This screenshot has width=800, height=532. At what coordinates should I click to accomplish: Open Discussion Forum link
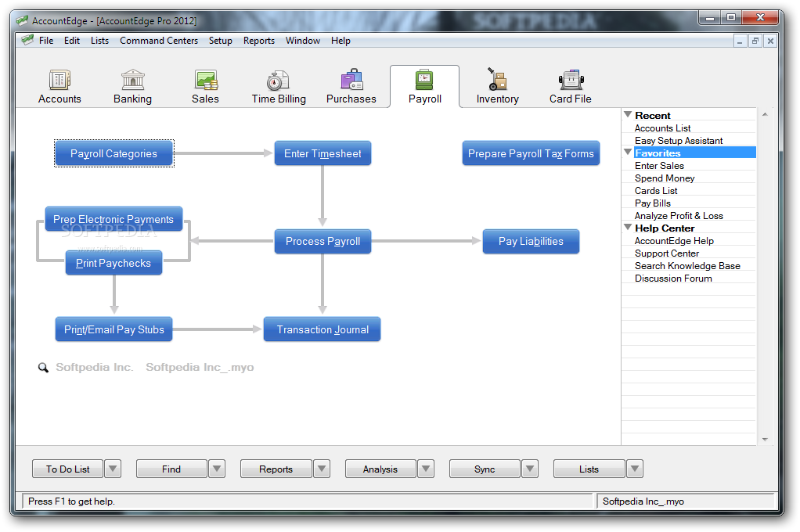coord(673,278)
